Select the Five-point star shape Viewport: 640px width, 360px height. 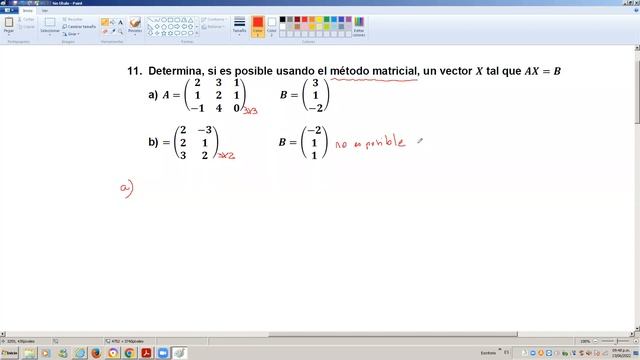[164, 33]
